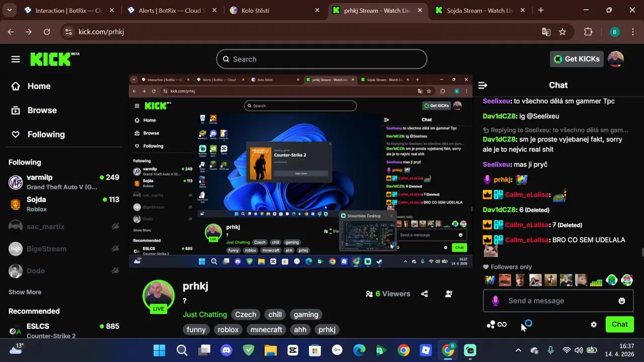Switch to Kolo štěstí tab

[x=275, y=11]
